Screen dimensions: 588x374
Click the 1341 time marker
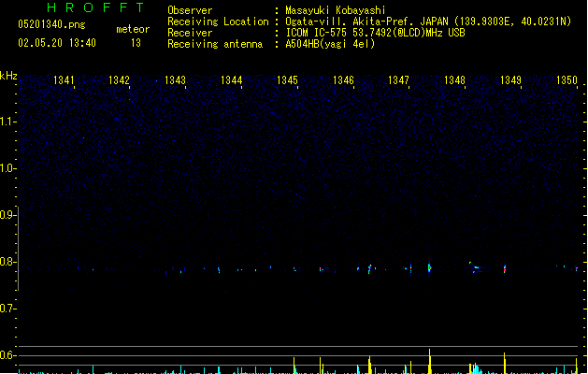coord(64,80)
